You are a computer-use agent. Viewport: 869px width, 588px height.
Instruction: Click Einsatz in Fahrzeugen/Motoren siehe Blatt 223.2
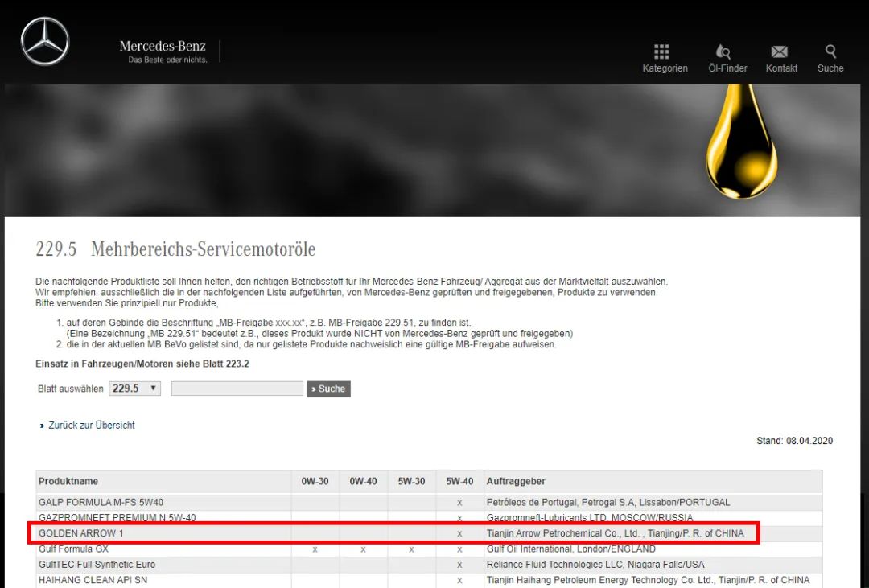[x=142, y=364]
